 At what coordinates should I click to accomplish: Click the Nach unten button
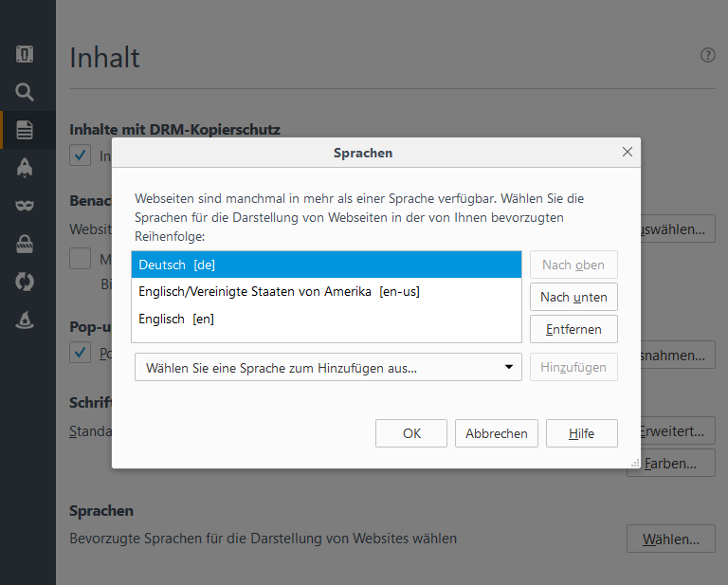(x=573, y=297)
